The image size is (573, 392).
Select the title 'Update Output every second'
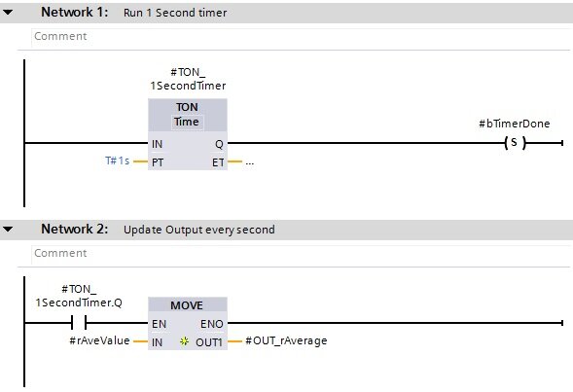coord(199,230)
